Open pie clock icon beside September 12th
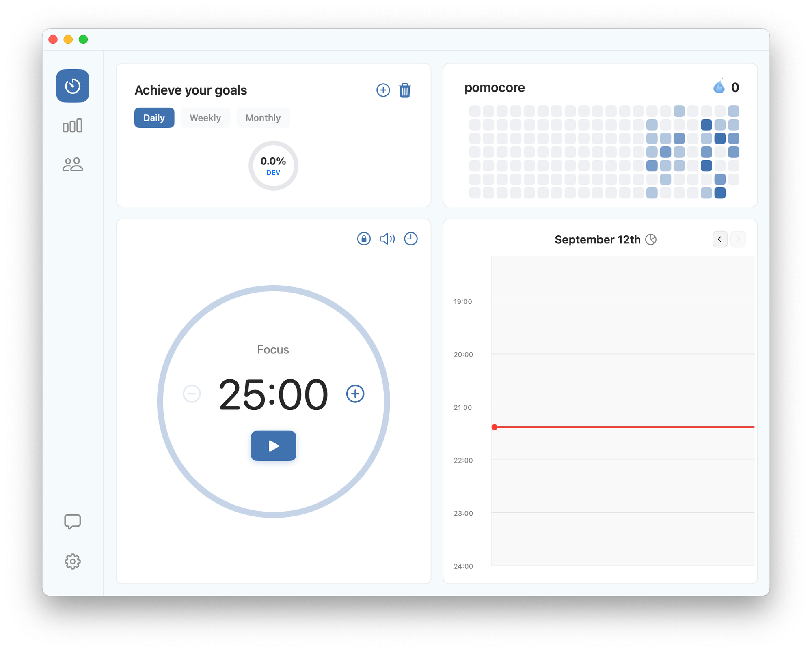Image resolution: width=812 pixels, height=652 pixels. click(651, 239)
